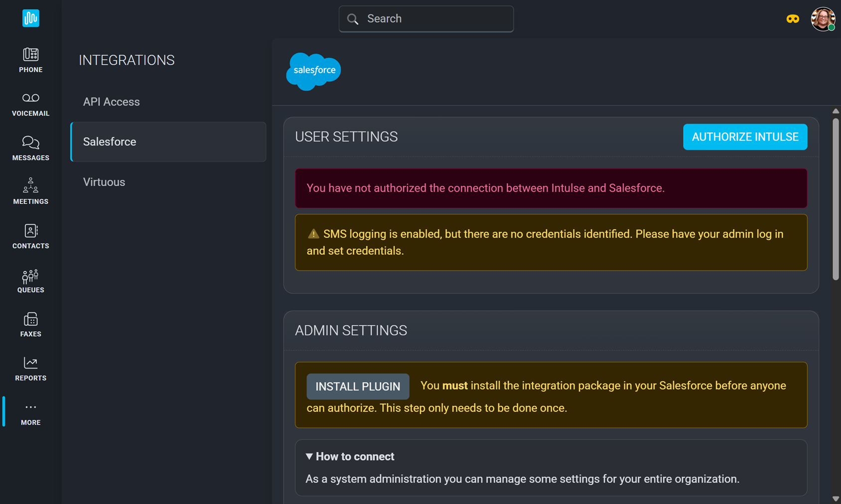841x504 pixels.
Task: Open the Voicemail section
Action: pyautogui.click(x=30, y=105)
